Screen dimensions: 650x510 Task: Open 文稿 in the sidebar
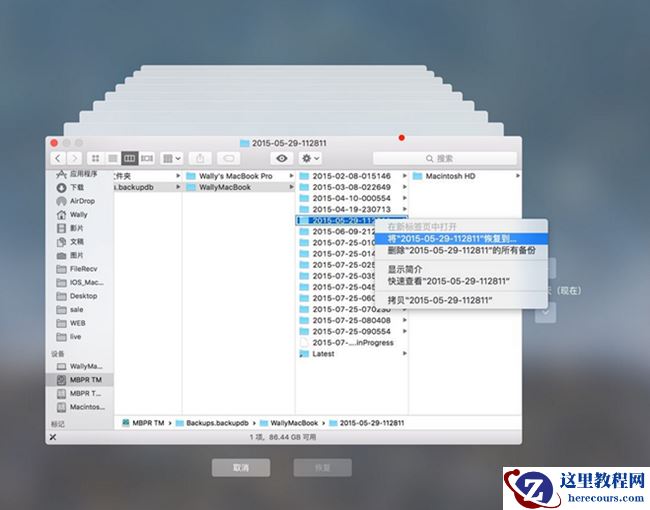pyautogui.click(x=79, y=242)
